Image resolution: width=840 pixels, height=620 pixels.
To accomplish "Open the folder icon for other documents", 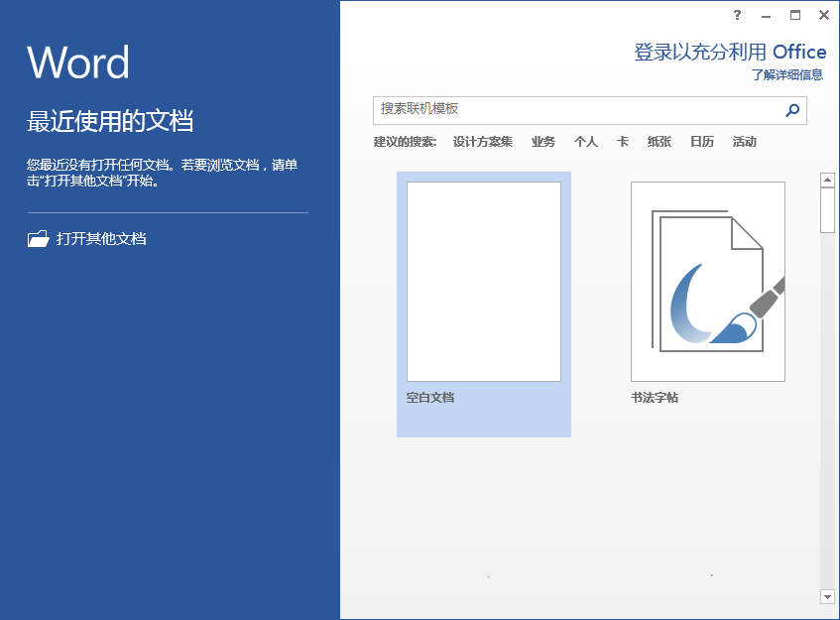I will (x=38, y=238).
